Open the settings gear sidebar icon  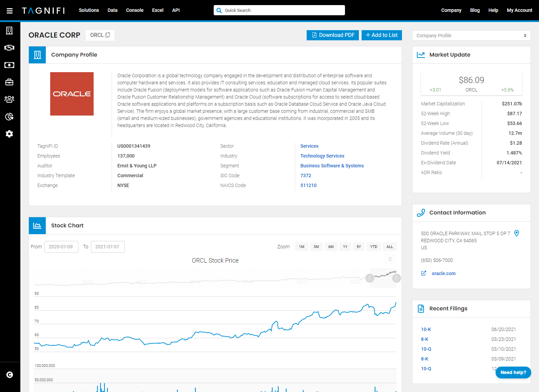pyautogui.click(x=9, y=134)
